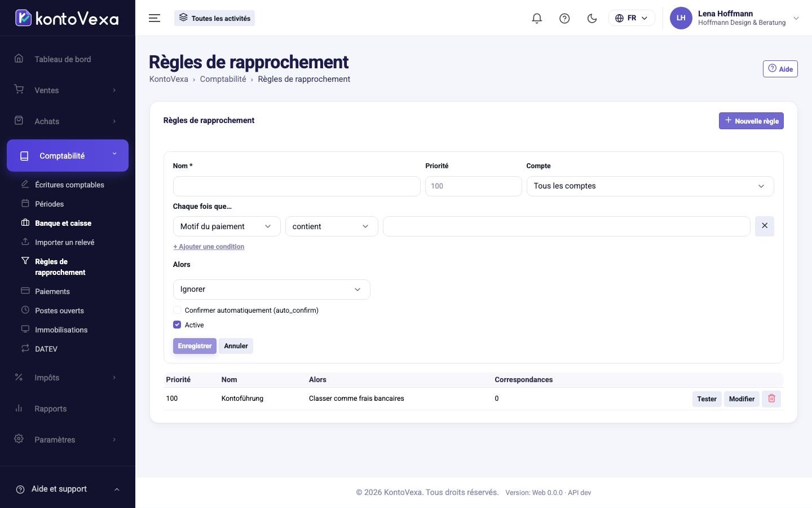Go to Périodes in sidebar
812x508 pixels.
coord(49,204)
